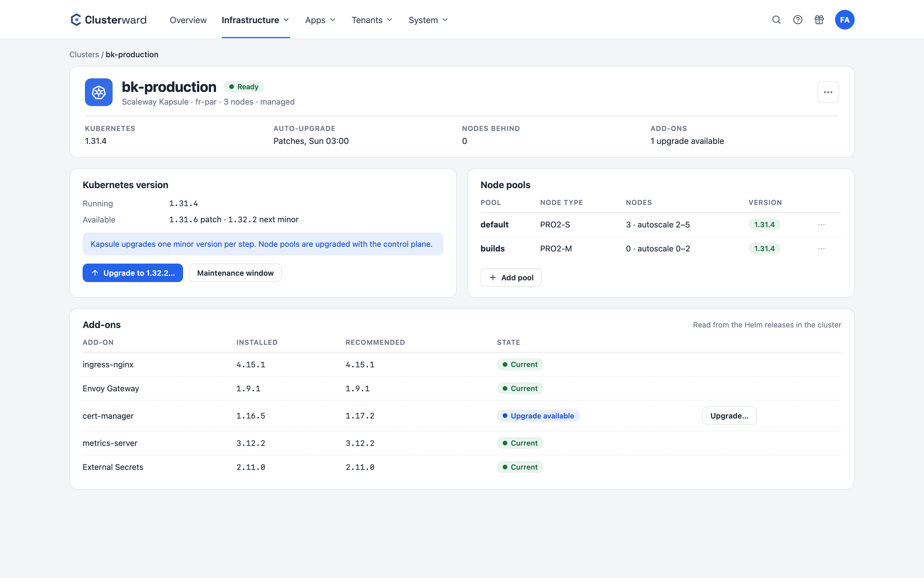Click the metrics-server add-on name
The image size is (924, 578).
tap(110, 443)
